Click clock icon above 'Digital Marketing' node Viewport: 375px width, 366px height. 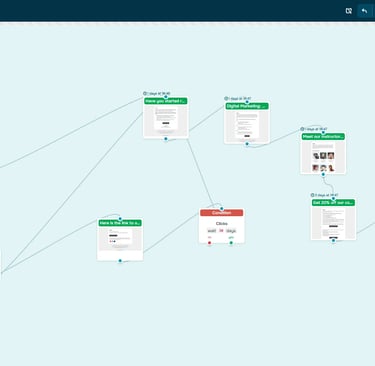coord(226,99)
